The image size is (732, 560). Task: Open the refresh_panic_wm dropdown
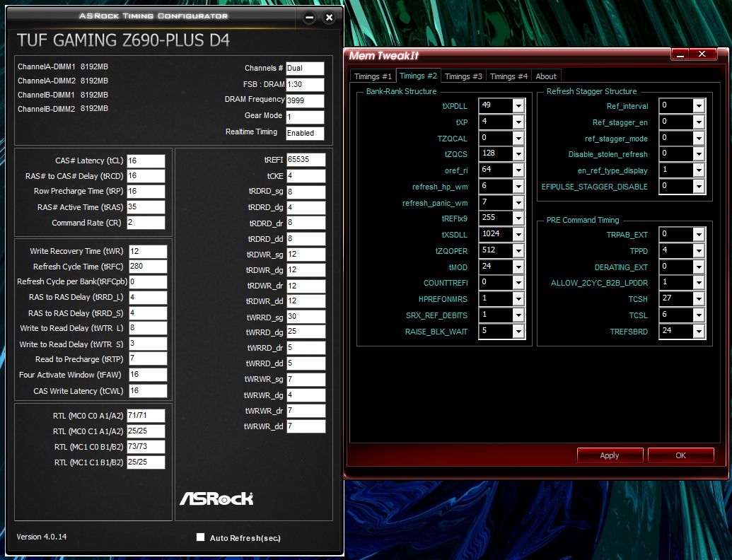point(518,203)
